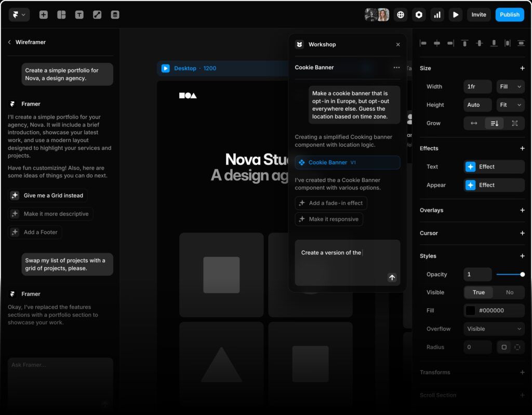532x415 pixels.
Task: Expand the Overflow Visible dropdown
Action: point(494,329)
